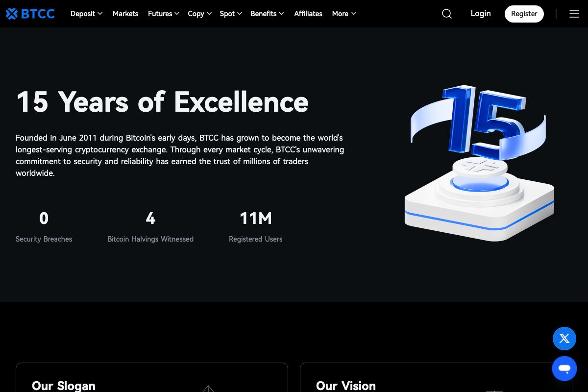Viewport: 588px width, 392px height.
Task: Click the '11M' statistic
Action: pos(256,218)
